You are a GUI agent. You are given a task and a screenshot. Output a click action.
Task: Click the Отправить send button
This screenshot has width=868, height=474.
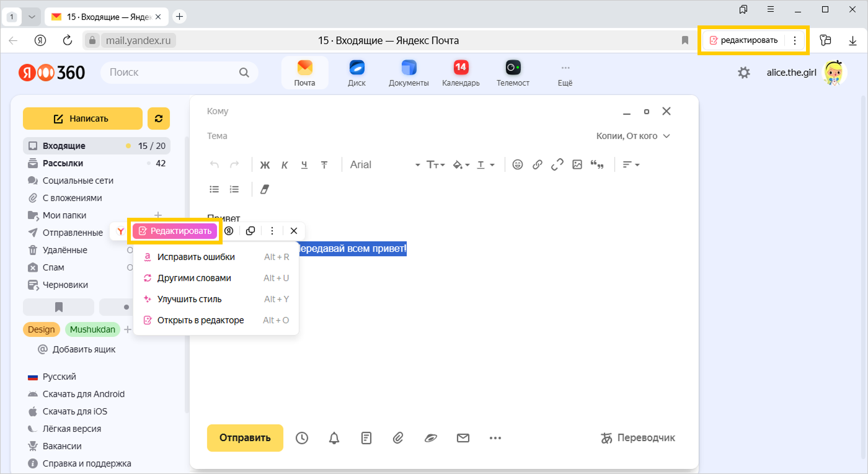[x=245, y=438]
